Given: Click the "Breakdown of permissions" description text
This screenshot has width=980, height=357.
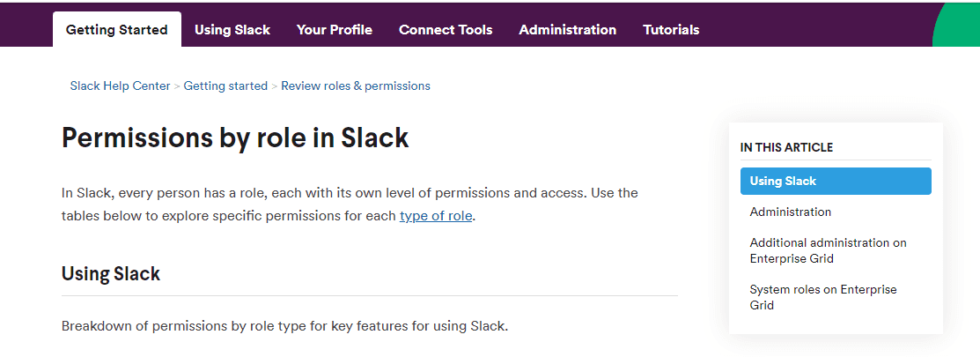Looking at the screenshot, I should (x=284, y=326).
